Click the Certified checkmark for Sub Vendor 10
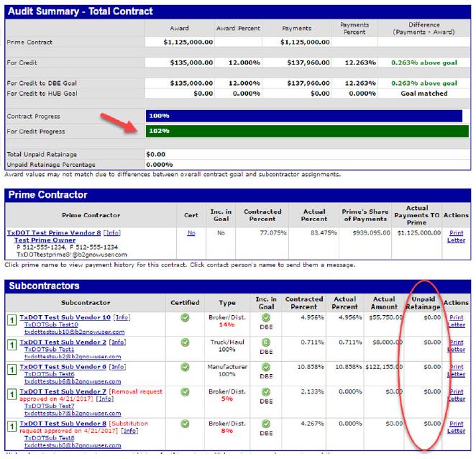 (x=186, y=317)
